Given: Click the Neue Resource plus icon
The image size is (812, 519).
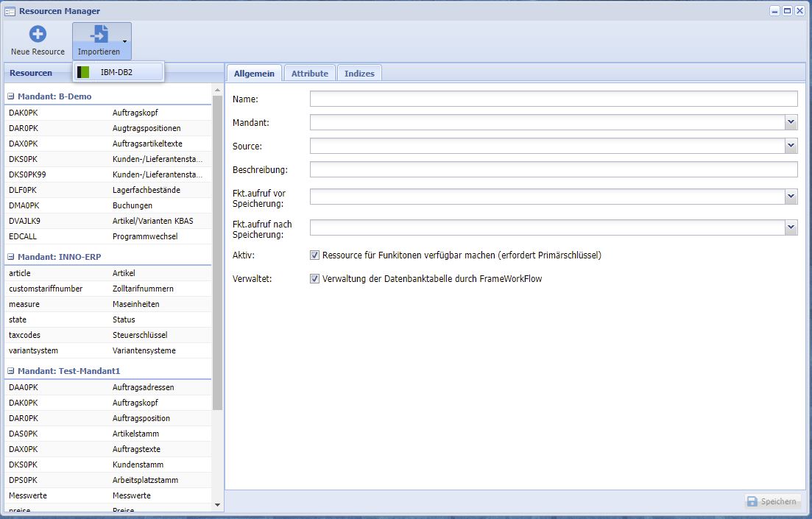Looking at the screenshot, I should coord(38,34).
